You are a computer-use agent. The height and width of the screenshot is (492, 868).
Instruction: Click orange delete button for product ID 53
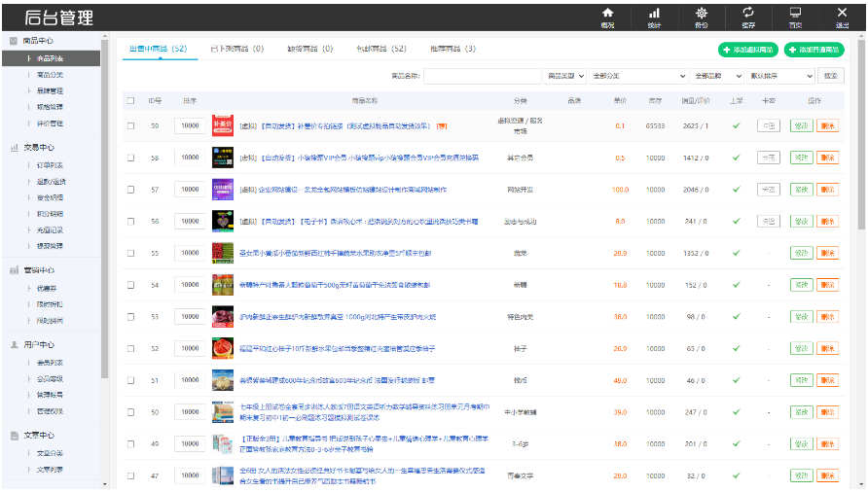pos(827,317)
